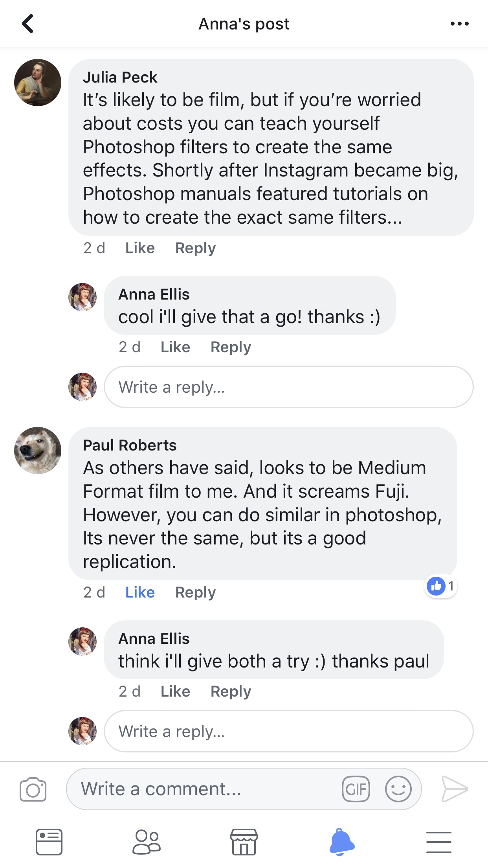Image resolution: width=488 pixels, height=868 pixels.
Task: Reply to Paul Roberts' comment
Action: (x=195, y=592)
